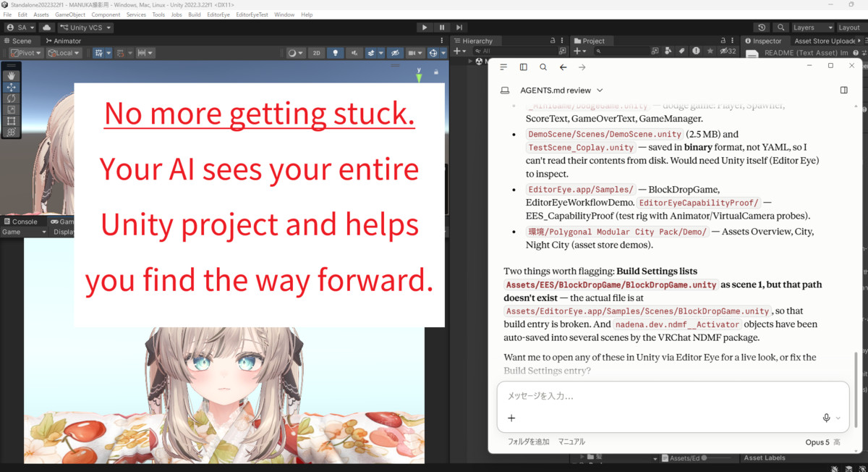Toggle Scene audio mute
This screenshot has width=868, height=472.
coord(354,53)
